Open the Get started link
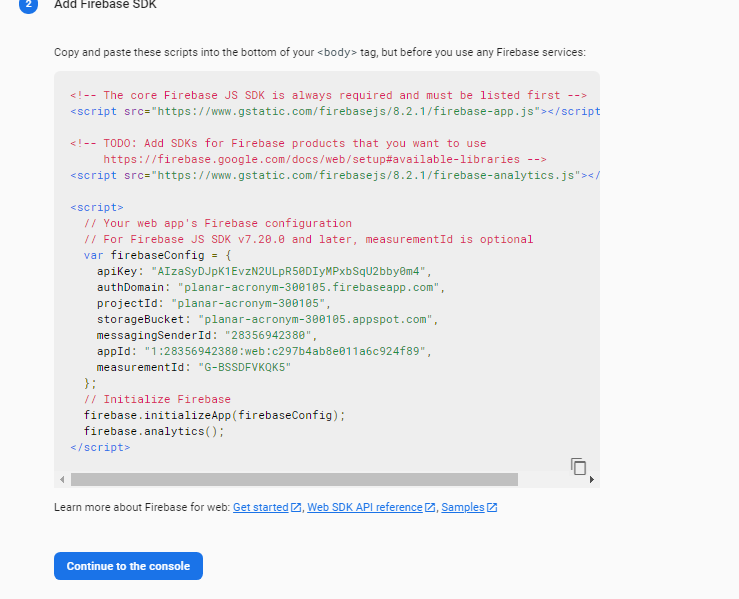739x599 pixels. point(260,508)
